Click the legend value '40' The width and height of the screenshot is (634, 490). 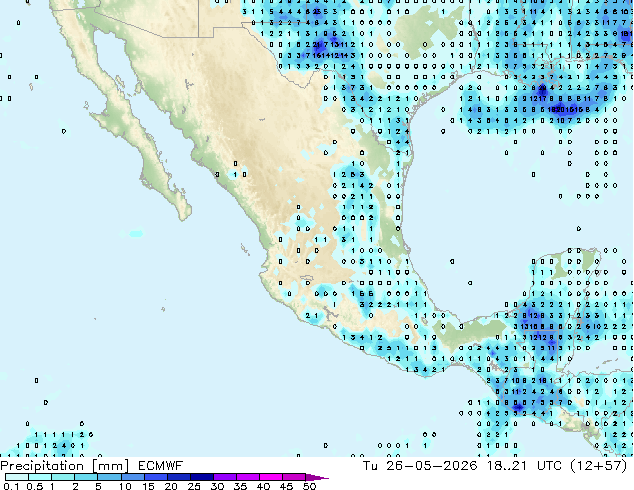(x=263, y=486)
